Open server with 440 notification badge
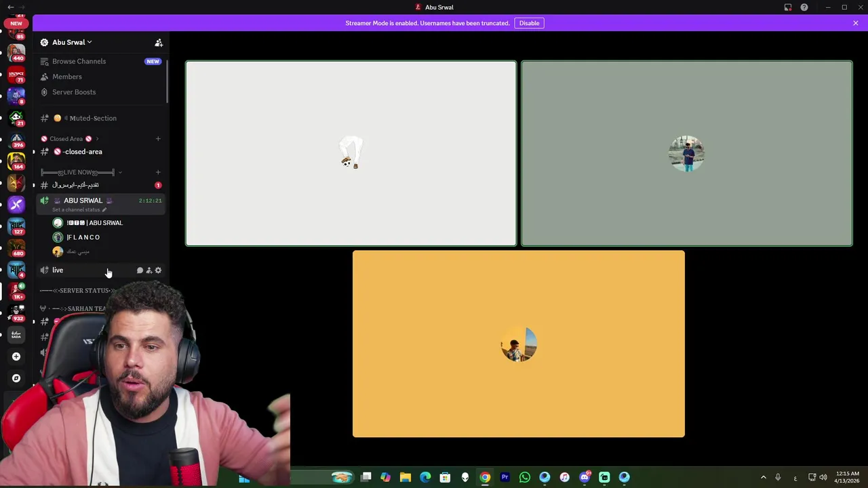Viewport: 868px width, 488px height. tap(16, 52)
